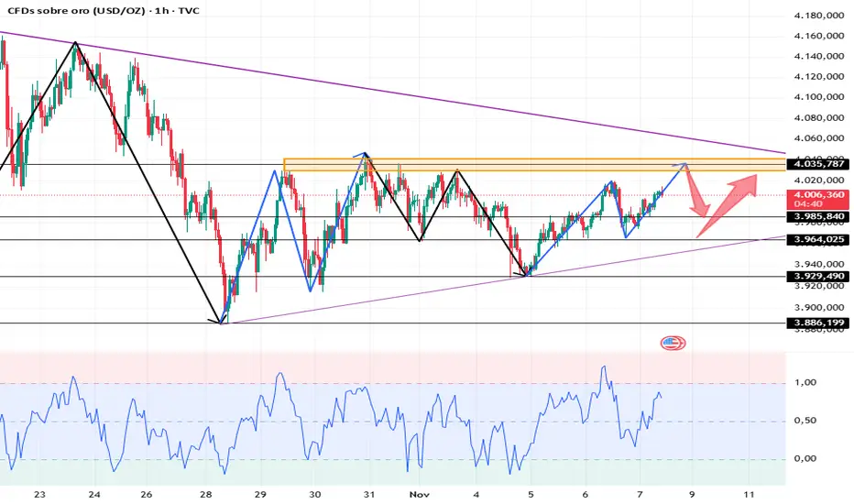
Task: Select the 0,50 indicator scale value
Action: (805, 421)
